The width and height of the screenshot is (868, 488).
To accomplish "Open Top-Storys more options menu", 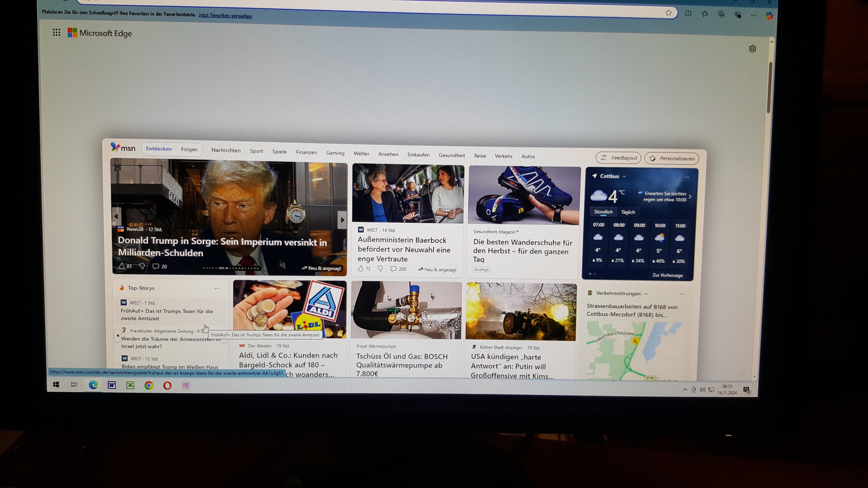I will (x=217, y=288).
